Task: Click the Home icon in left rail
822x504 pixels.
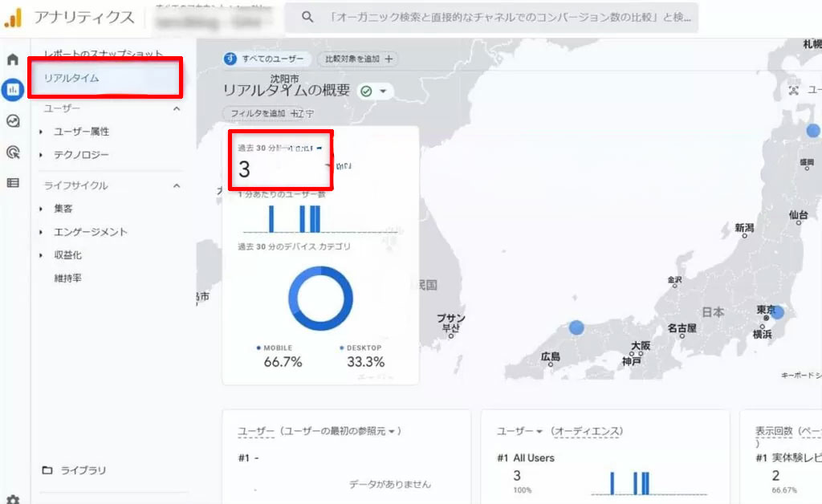Action: (13, 59)
